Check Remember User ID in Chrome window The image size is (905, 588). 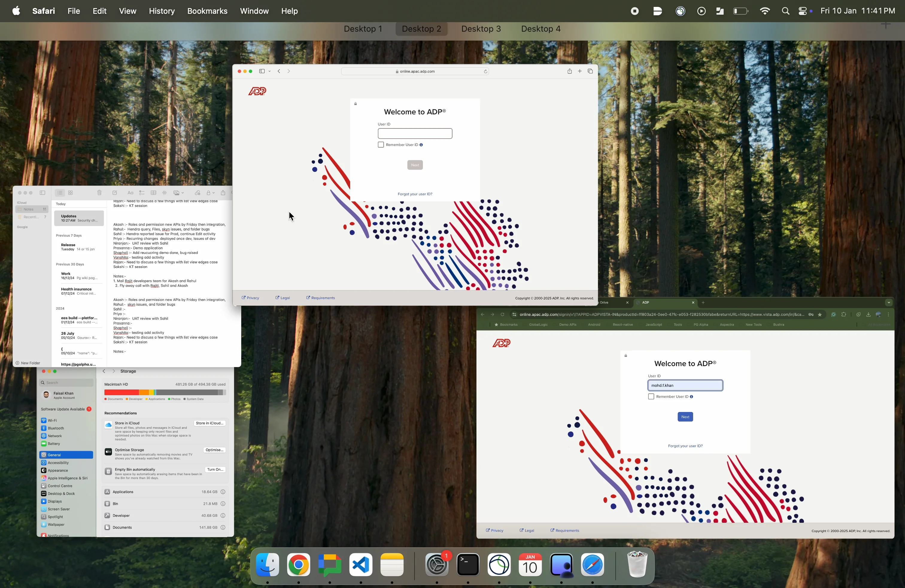pos(651,397)
